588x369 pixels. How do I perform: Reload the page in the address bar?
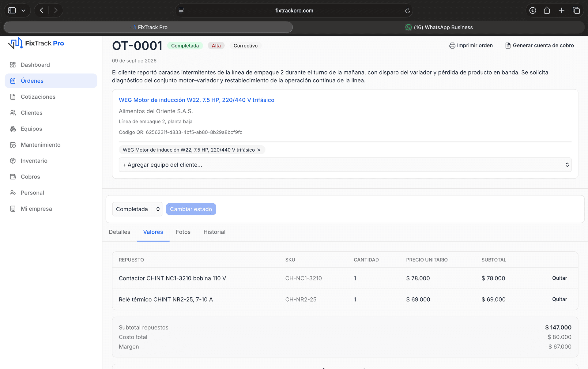click(407, 11)
